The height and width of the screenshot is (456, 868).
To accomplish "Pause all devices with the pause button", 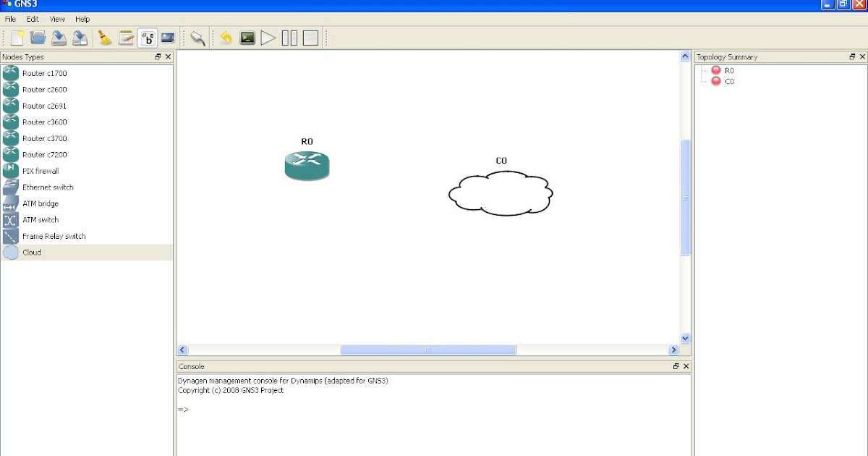I will click(289, 38).
